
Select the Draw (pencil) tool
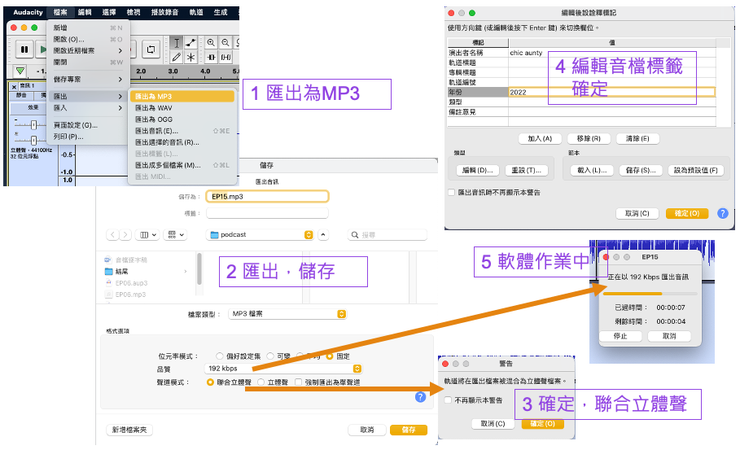(177, 57)
